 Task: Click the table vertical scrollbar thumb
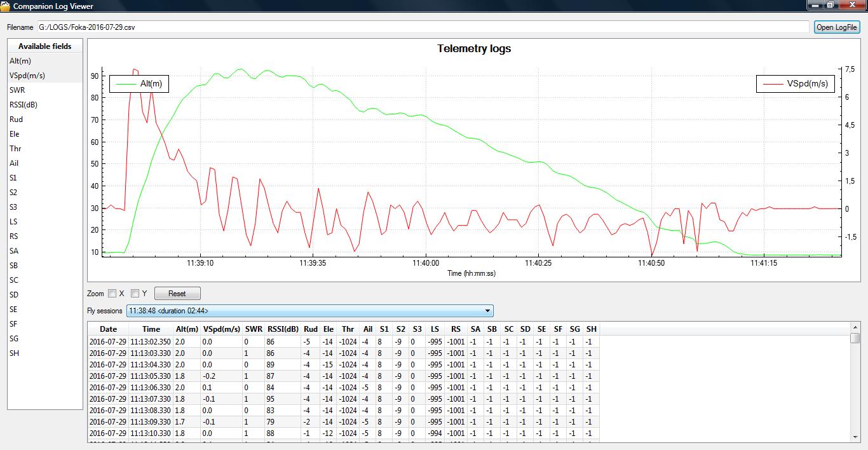pos(855,337)
